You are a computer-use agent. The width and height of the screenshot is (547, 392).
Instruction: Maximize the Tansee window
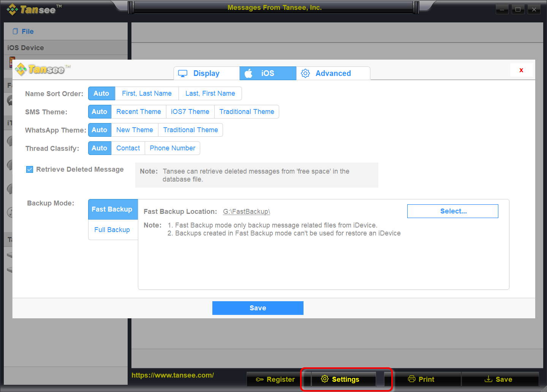pyautogui.click(x=518, y=9)
